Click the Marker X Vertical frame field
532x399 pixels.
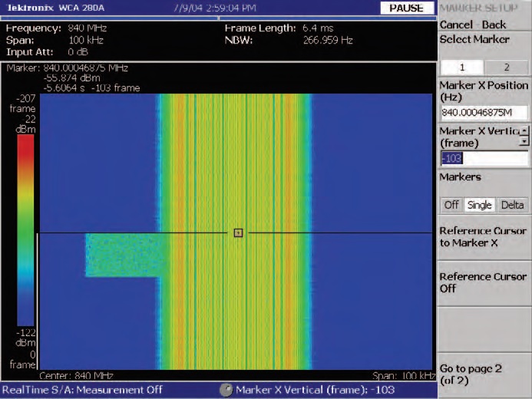[x=484, y=159]
